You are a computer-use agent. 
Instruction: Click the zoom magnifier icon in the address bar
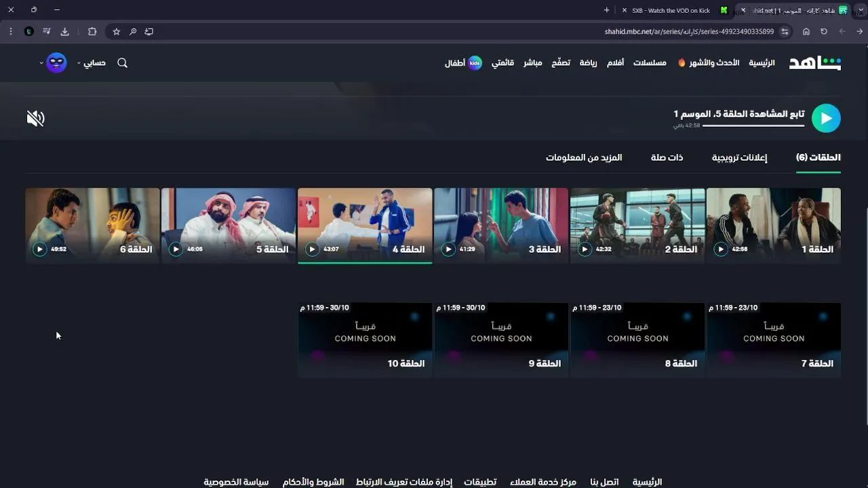133,31
